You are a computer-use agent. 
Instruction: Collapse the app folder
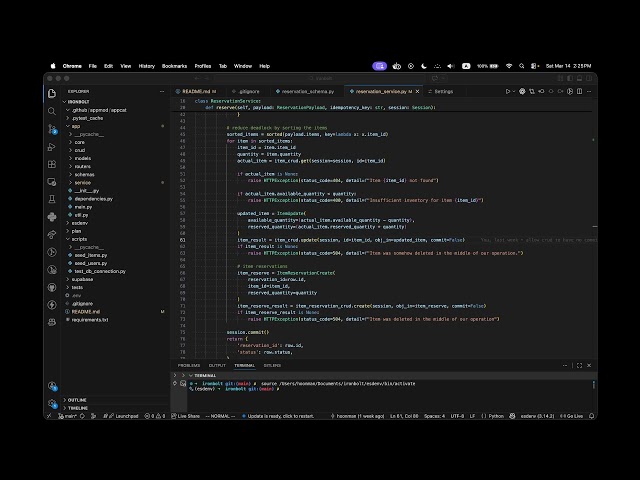point(76,126)
